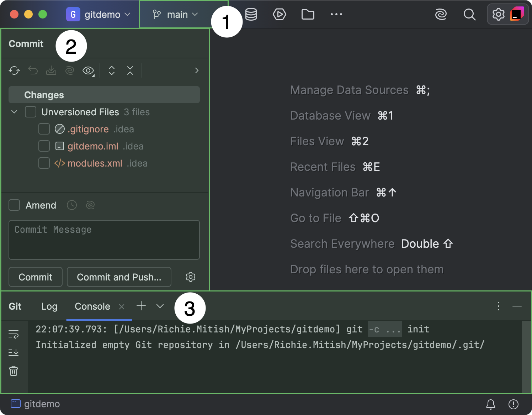Open the notifications bell

coord(491,404)
